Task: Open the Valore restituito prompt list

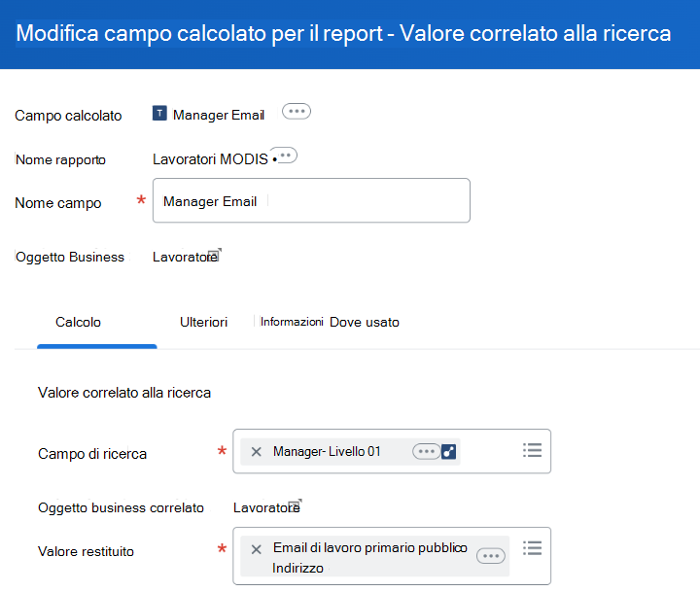Action: click(x=532, y=548)
